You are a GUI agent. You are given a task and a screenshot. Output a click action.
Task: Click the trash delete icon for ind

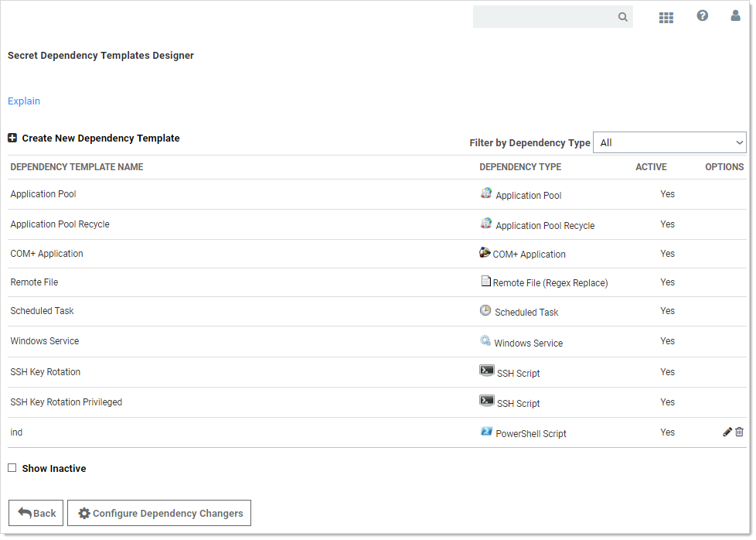[740, 432]
